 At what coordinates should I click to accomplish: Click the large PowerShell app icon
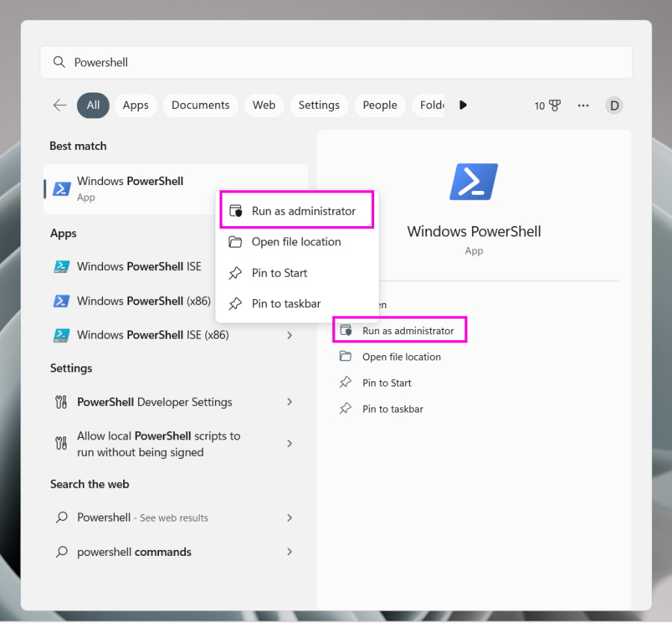click(x=473, y=181)
